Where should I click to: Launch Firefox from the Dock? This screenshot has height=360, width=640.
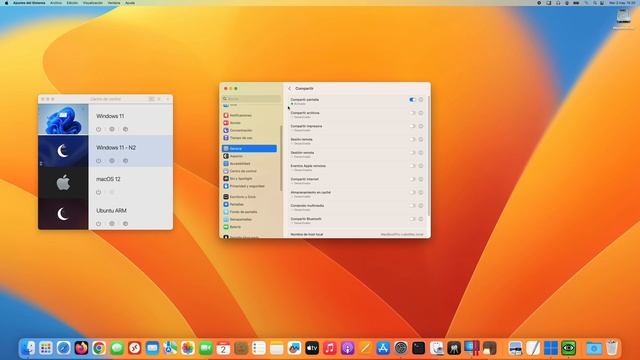(81, 348)
